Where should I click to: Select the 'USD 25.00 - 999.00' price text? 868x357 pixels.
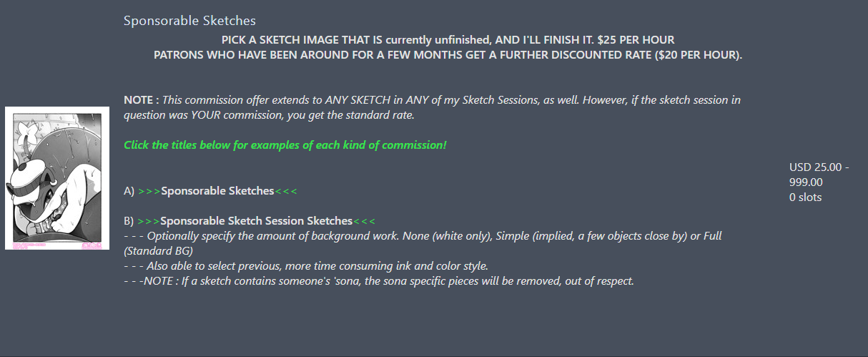[818, 174]
